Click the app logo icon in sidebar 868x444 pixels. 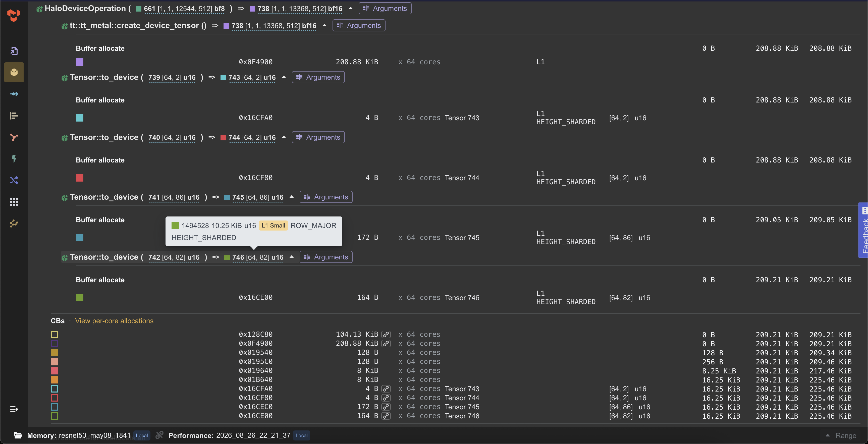[14, 16]
